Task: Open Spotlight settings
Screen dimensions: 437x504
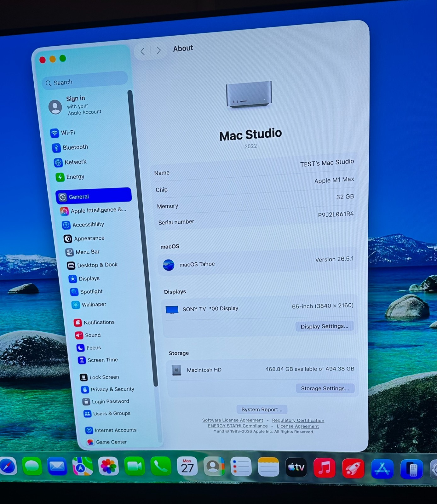Action: point(87,292)
